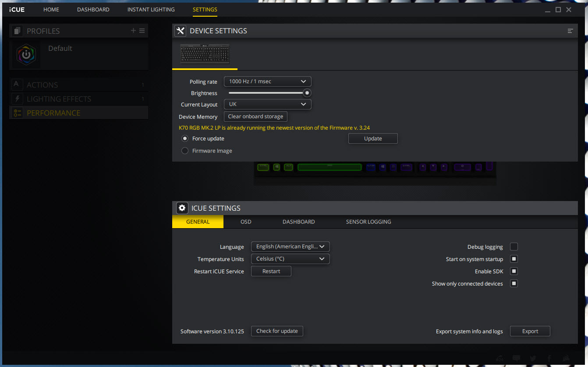Open the Temperature Units dropdown
The image size is (588, 367).
(x=290, y=259)
